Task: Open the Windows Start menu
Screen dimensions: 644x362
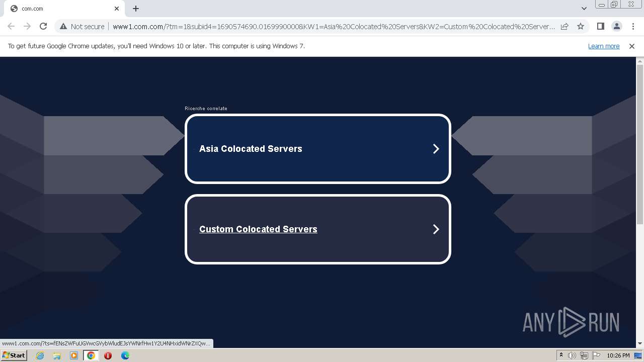Action: pos(14,355)
